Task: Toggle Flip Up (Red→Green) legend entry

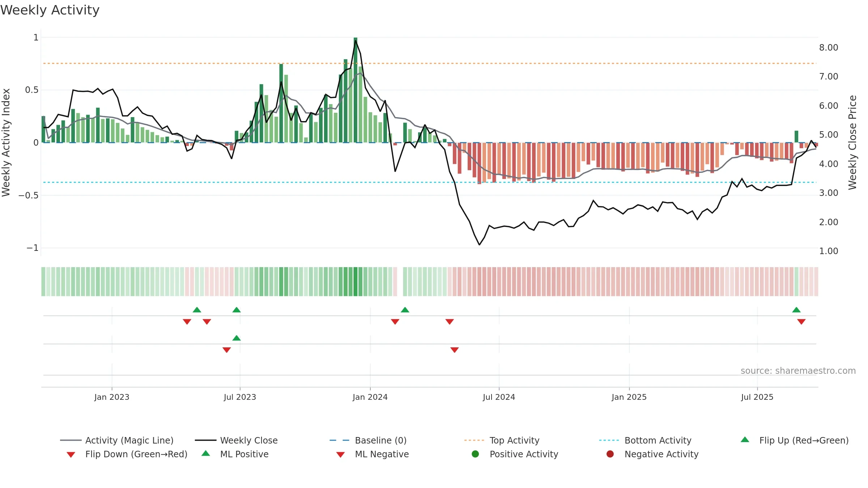Action: (794, 440)
